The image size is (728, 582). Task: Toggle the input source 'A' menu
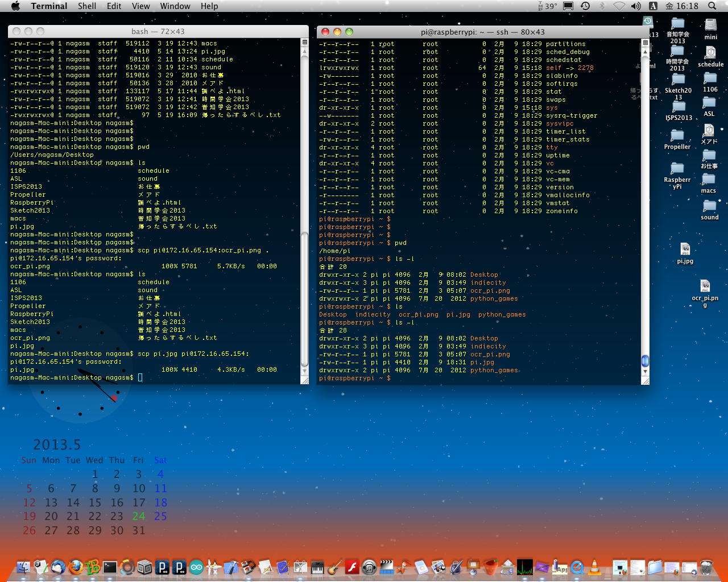point(653,6)
